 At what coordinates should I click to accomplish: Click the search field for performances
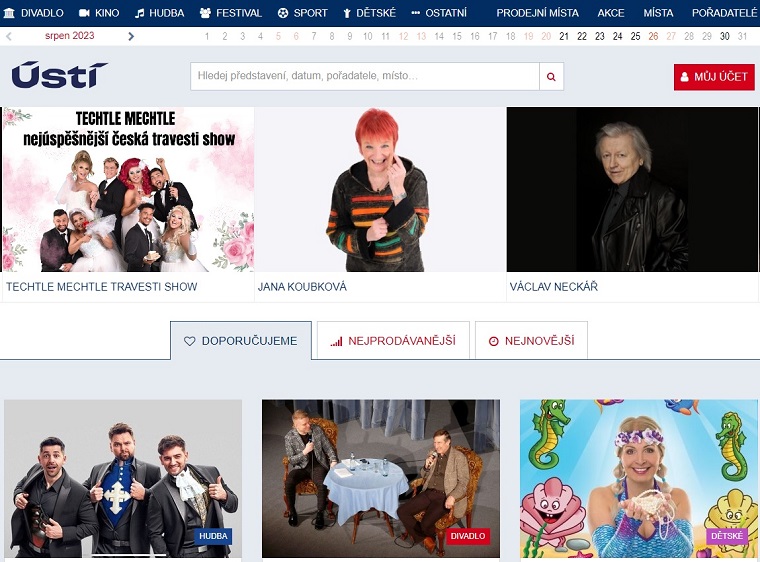365,77
